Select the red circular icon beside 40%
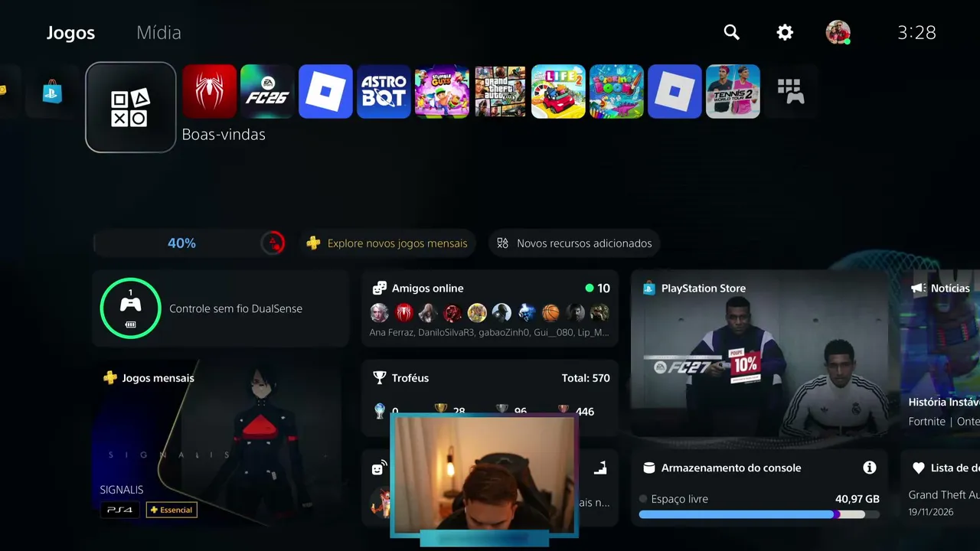The image size is (980, 551). pyautogui.click(x=273, y=243)
